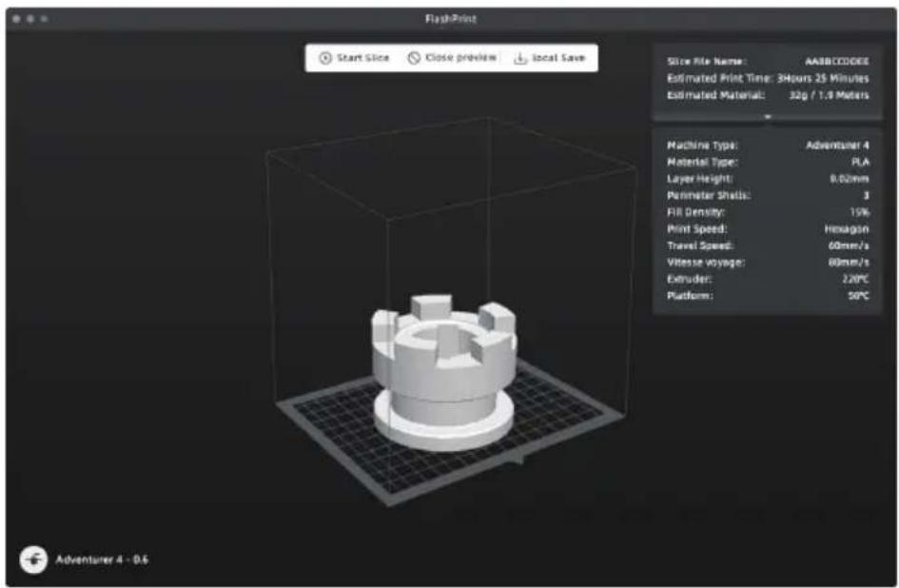Click the Close preview prohibition icon
The image size is (899, 588).
pos(414,58)
